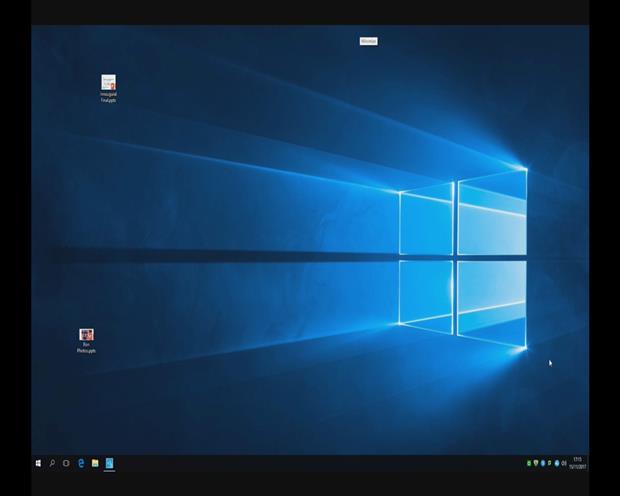Open the volume speaker control in tray
Screen dimensions: 620x496
coord(564,463)
